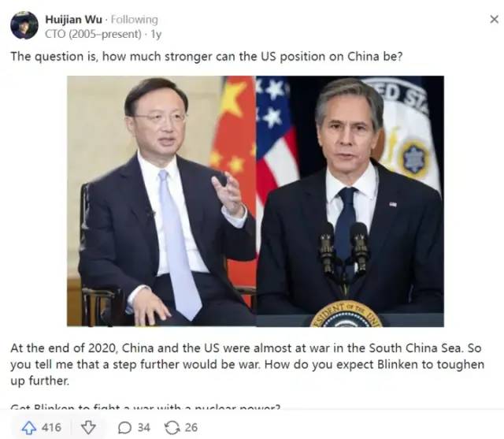Click the 34 comments count
The height and width of the screenshot is (439, 504).
[x=143, y=427]
